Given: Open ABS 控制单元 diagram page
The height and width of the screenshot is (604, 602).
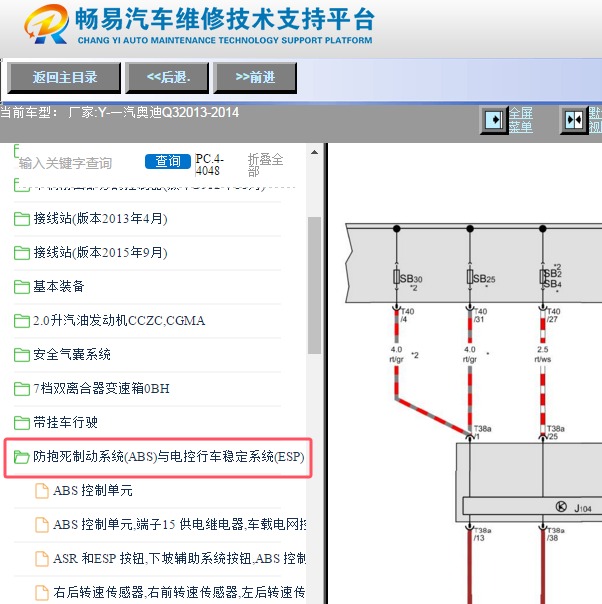Looking at the screenshot, I should (93, 491).
